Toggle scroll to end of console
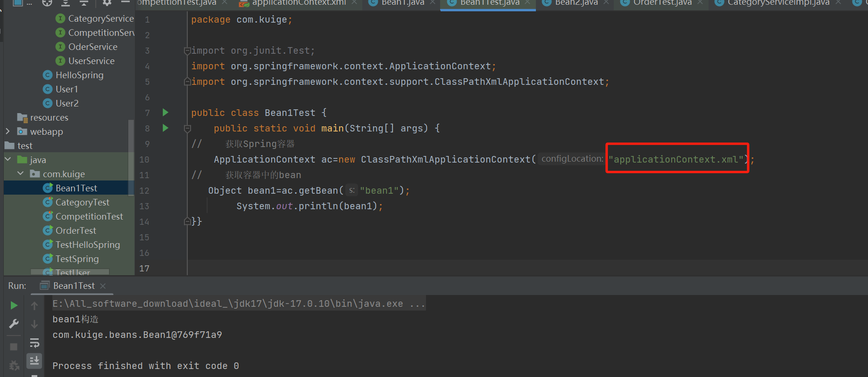868x377 pixels. click(34, 361)
